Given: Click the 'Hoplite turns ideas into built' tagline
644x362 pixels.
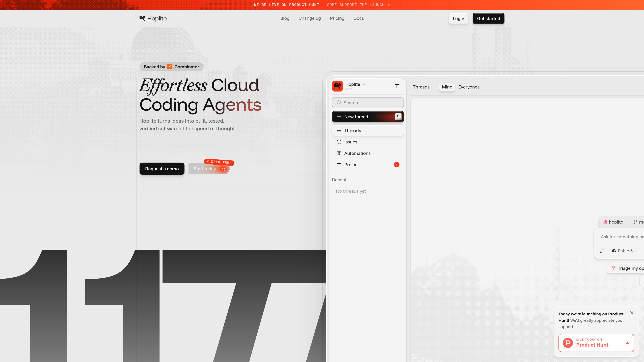Looking at the screenshot, I should tap(187, 125).
